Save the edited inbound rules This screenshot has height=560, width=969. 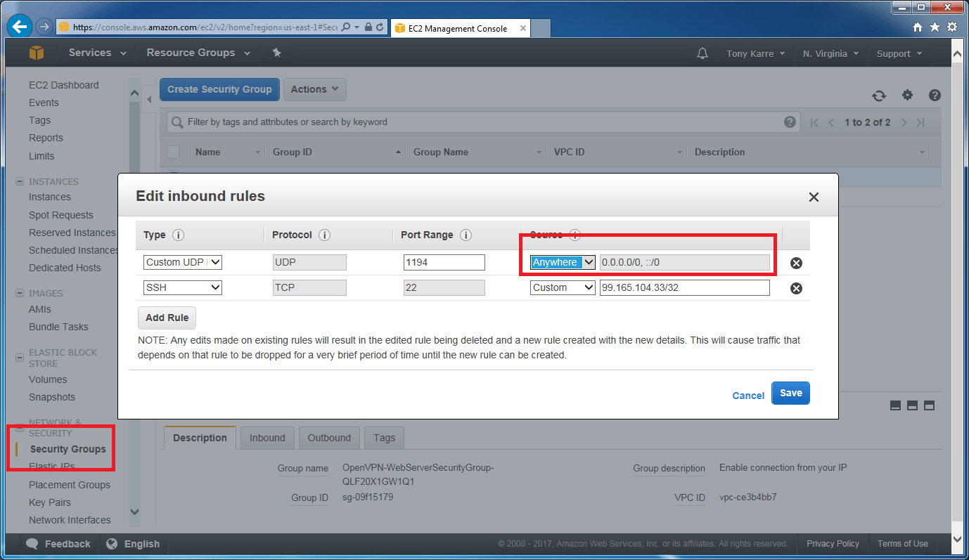tap(790, 393)
